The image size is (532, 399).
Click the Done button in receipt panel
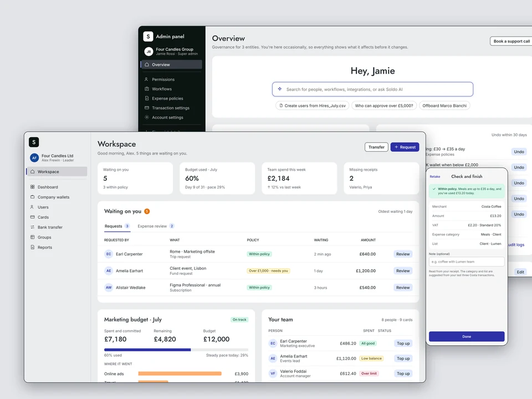[467, 336]
